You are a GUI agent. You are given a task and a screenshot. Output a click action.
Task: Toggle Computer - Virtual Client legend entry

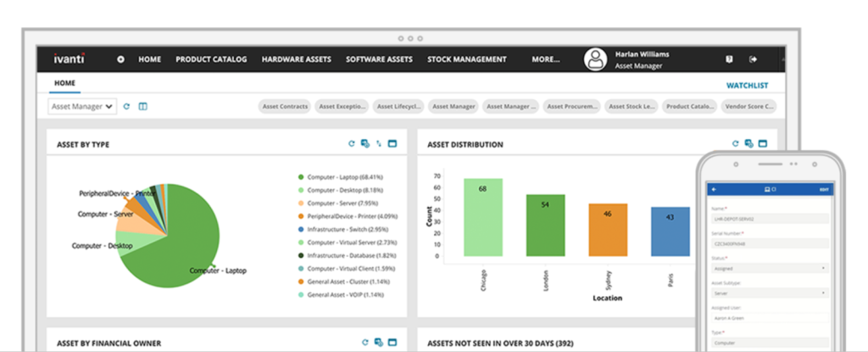(x=346, y=269)
